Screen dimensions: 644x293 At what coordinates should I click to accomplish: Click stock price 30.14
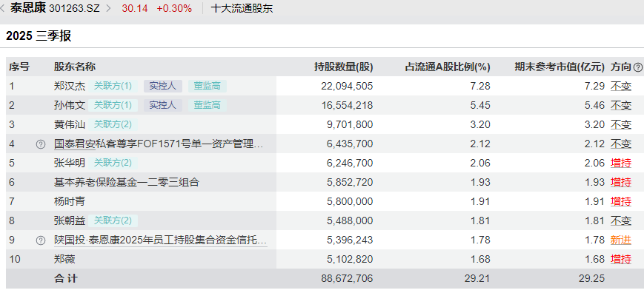[x=135, y=9]
